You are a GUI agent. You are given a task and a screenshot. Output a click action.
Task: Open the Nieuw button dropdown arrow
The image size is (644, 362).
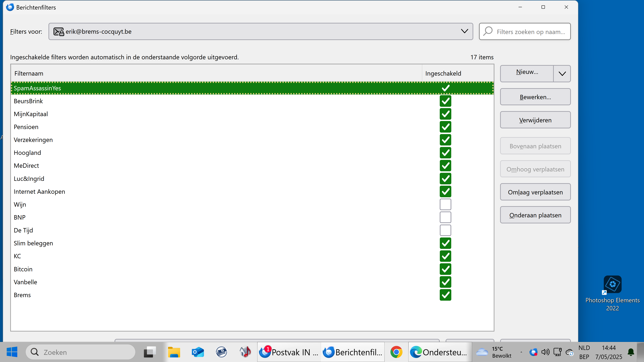[562, 73]
